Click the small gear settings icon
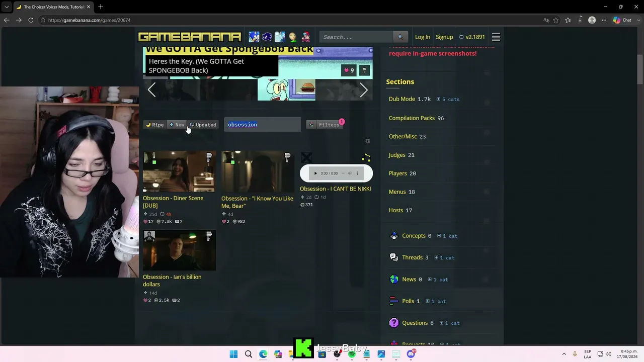 pos(367,141)
